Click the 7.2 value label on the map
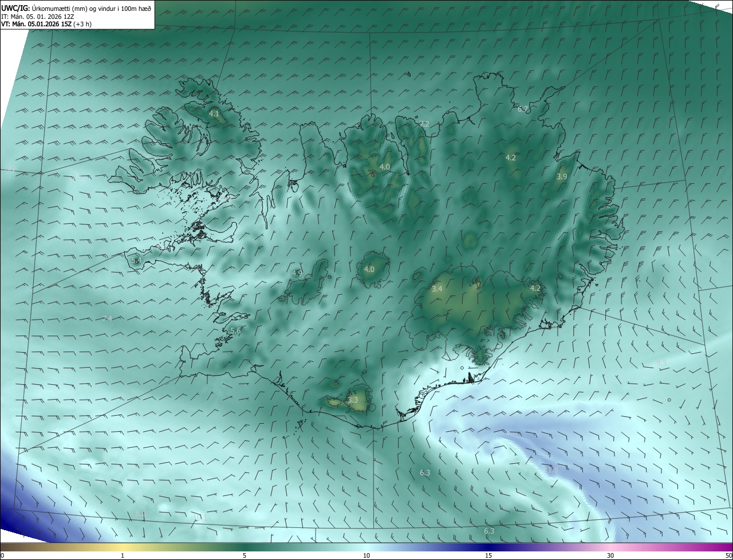This screenshot has height=560, width=733. tap(424, 124)
